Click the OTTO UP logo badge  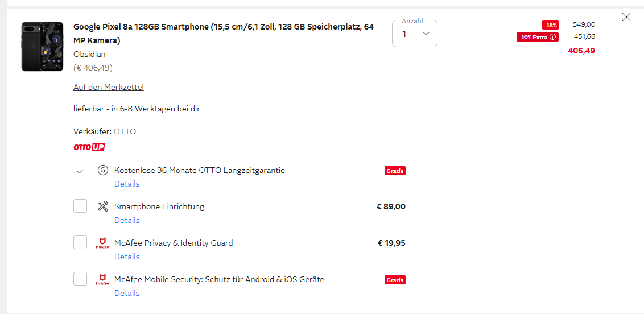pyautogui.click(x=89, y=147)
